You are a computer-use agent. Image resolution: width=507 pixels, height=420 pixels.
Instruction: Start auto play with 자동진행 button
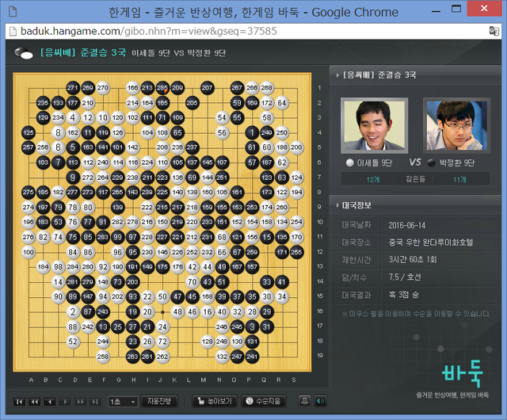click(159, 401)
